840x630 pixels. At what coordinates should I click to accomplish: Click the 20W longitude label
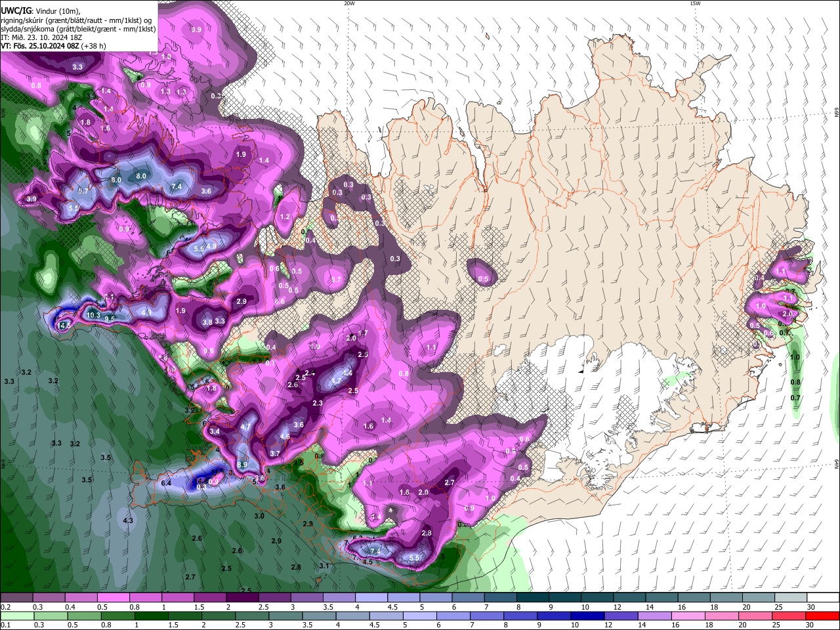coord(349,3)
